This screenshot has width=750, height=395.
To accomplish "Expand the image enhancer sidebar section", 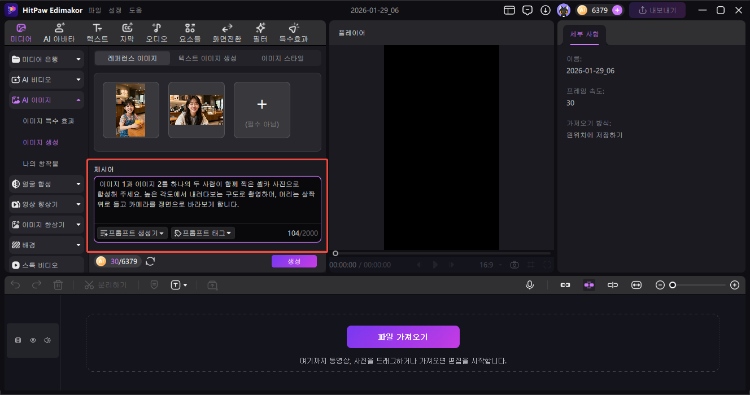I will [x=46, y=224].
